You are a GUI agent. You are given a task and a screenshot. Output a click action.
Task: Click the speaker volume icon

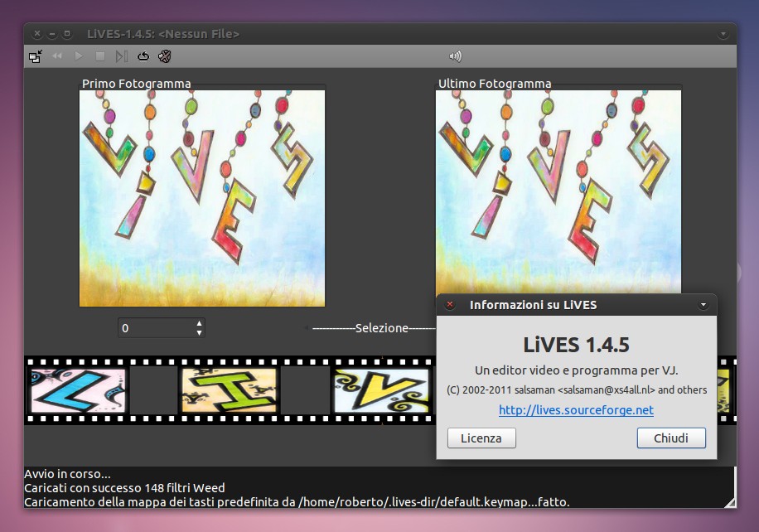pos(455,56)
